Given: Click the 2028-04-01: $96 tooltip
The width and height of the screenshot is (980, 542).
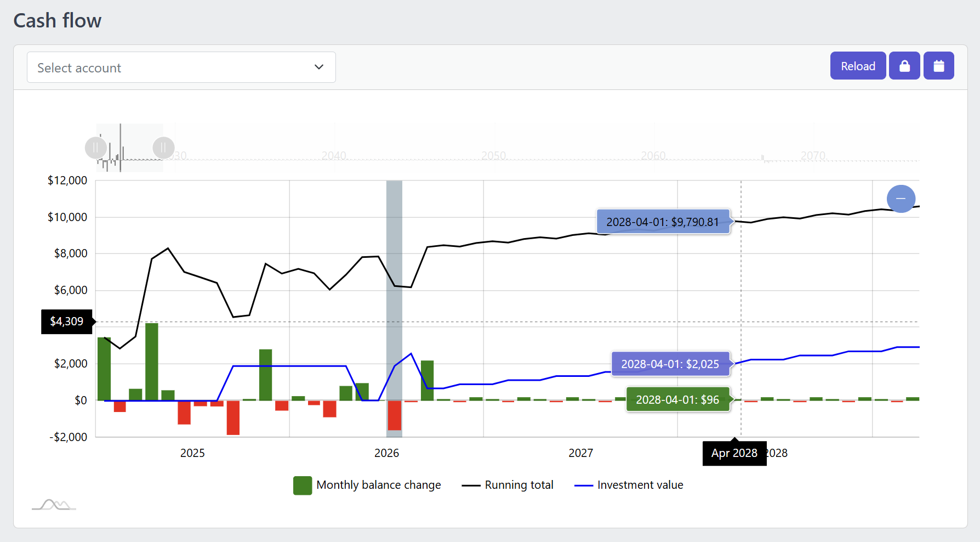Looking at the screenshot, I should (x=677, y=399).
